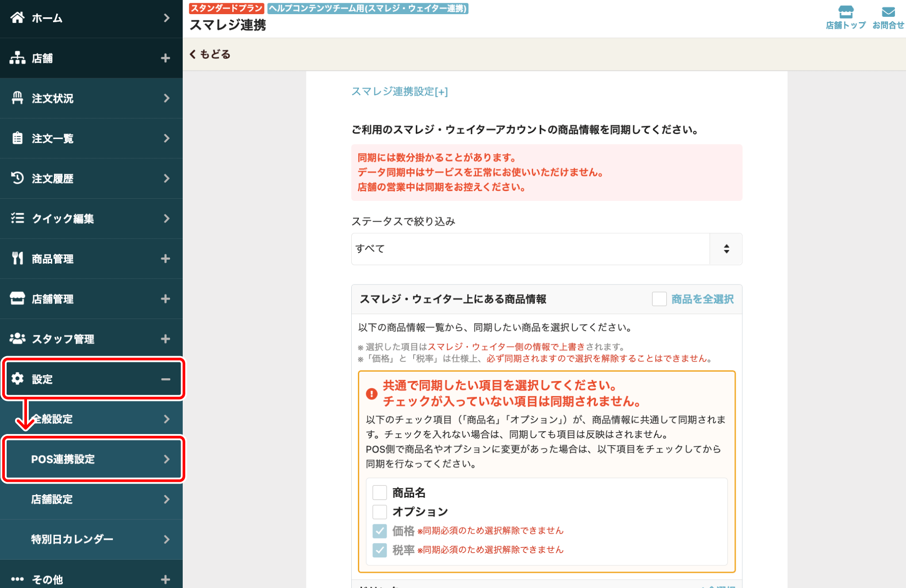Click the status dropdown up-down arrows
906x588 pixels.
point(726,249)
